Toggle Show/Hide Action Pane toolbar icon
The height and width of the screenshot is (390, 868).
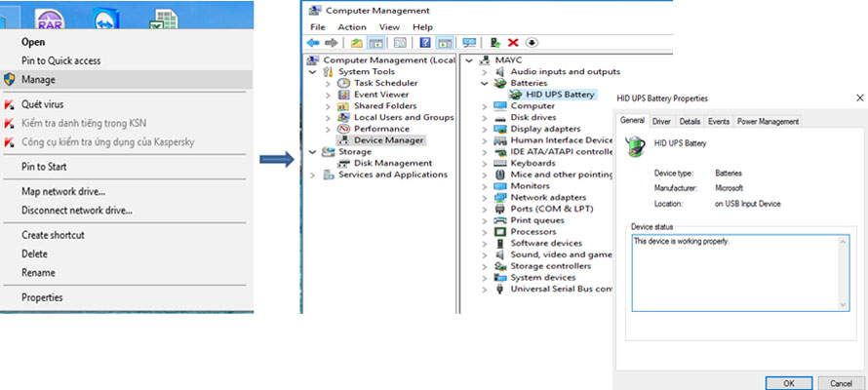click(x=445, y=43)
